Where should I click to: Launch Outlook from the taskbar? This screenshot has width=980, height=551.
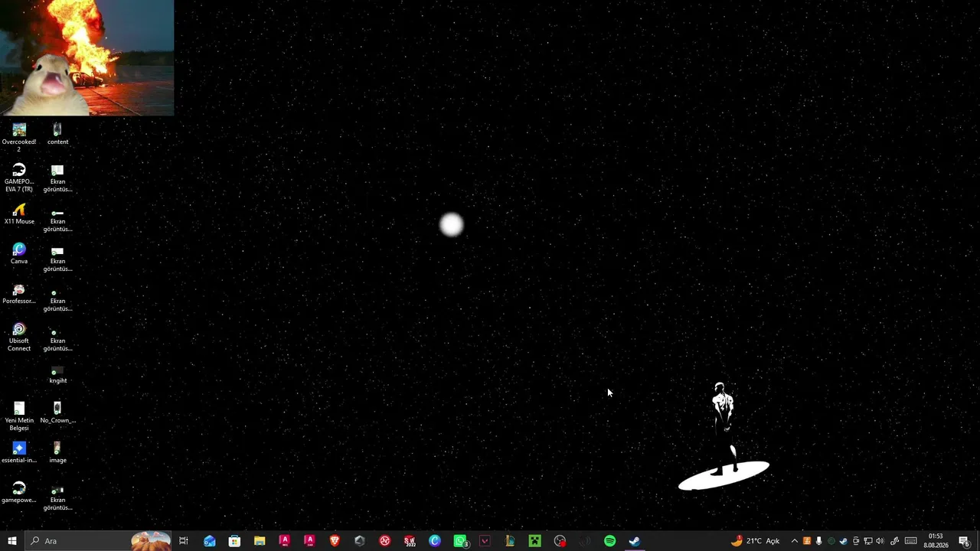point(209,541)
